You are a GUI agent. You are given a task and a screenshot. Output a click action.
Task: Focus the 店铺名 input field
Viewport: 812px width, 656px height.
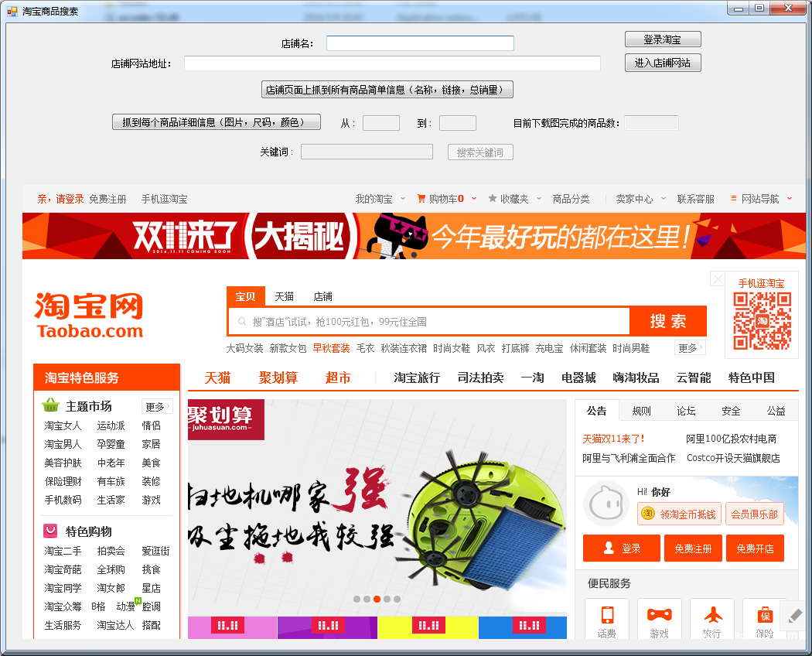pos(420,43)
